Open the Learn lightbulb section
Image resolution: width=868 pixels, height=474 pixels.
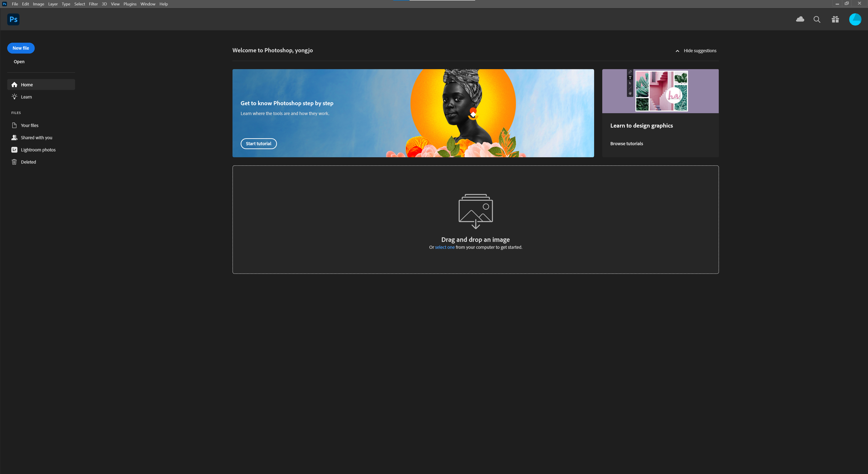[26, 97]
